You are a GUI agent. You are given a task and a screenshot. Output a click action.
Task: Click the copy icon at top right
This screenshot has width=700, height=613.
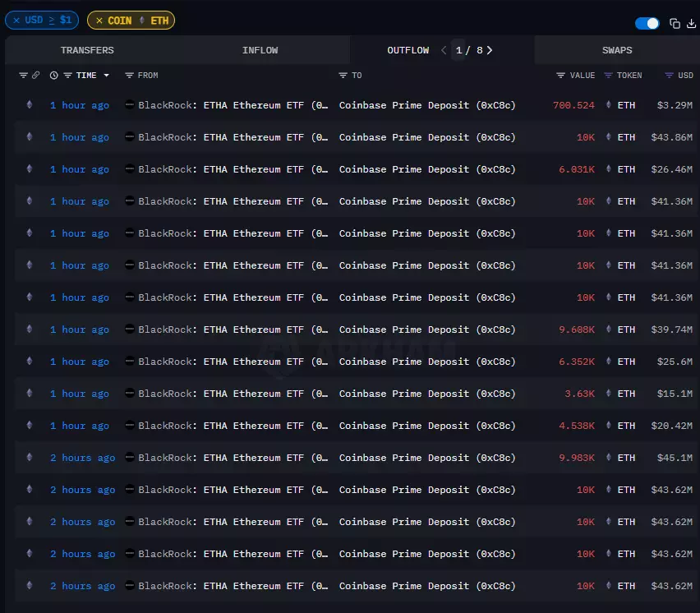point(675,23)
